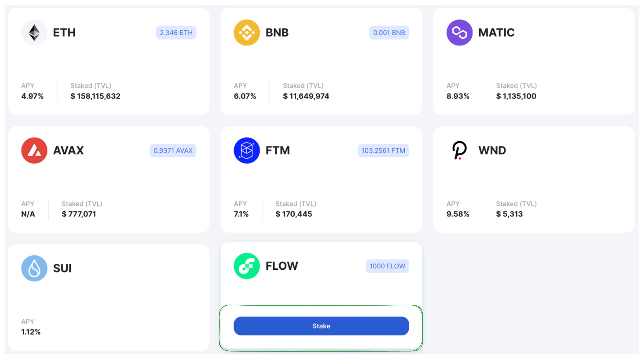Open the ETH staking card title
This screenshot has height=359, width=644.
64,33
